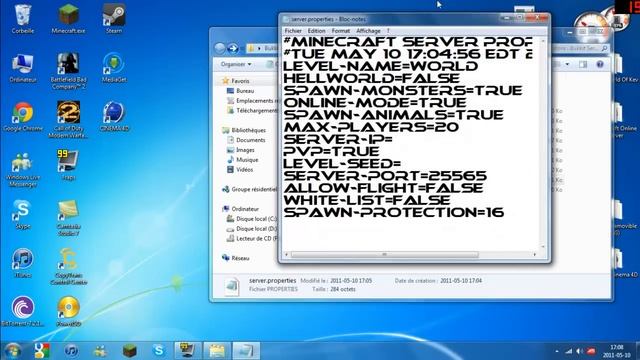Viewport: 640px width, 360px height.
Task: Open the Edition menu in Notepad
Action: pos(316,31)
